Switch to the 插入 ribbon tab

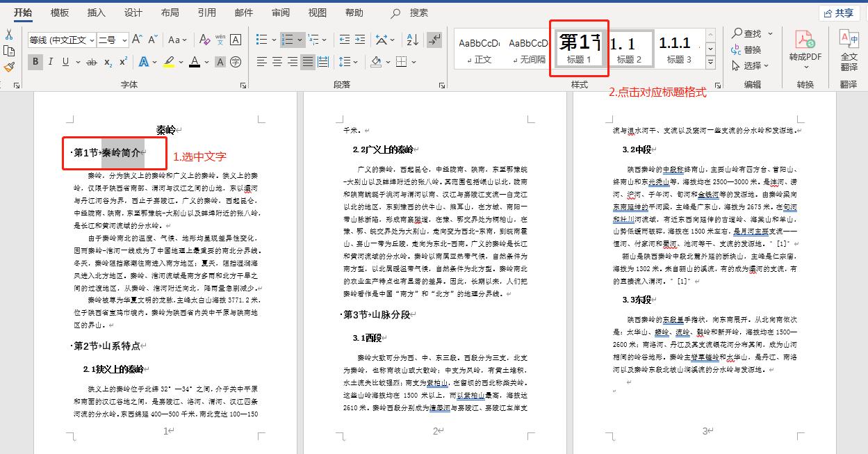pyautogui.click(x=95, y=12)
